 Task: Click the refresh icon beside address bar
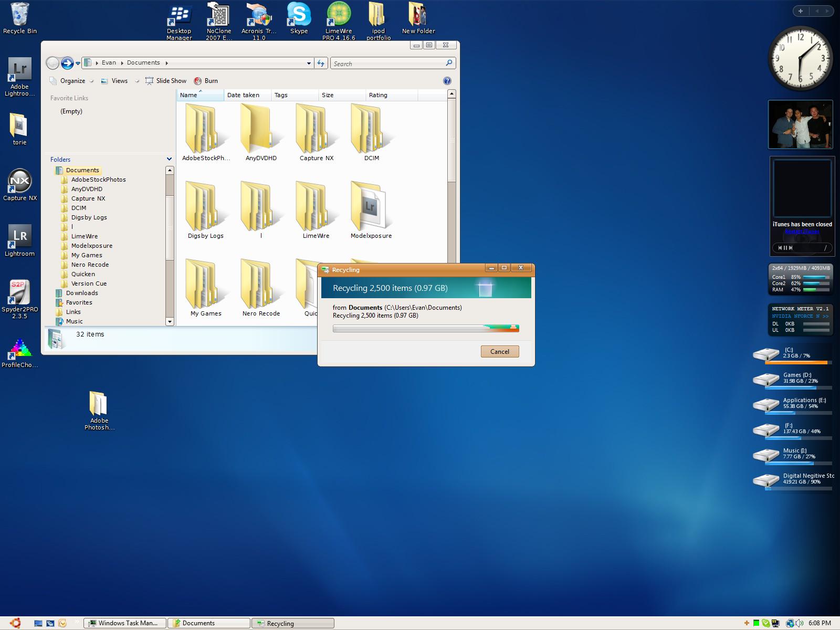pyautogui.click(x=321, y=63)
